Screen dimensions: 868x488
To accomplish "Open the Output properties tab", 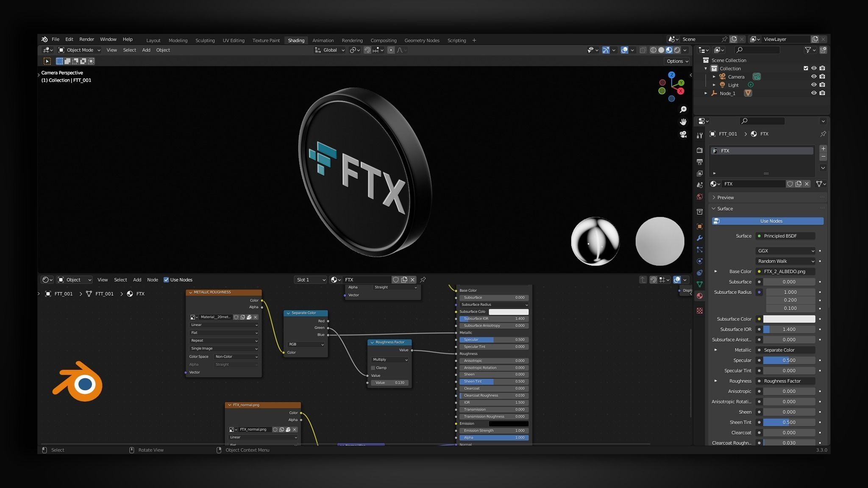I will [700, 162].
